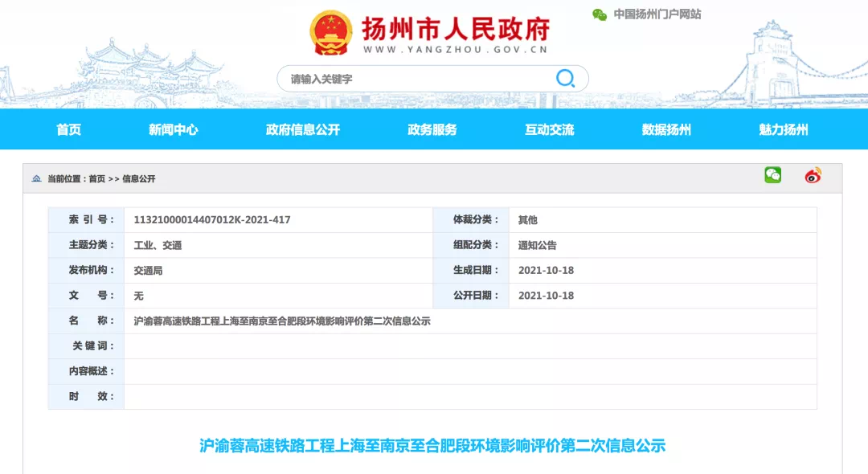Click the 中国扬州门户网站 link

click(657, 14)
